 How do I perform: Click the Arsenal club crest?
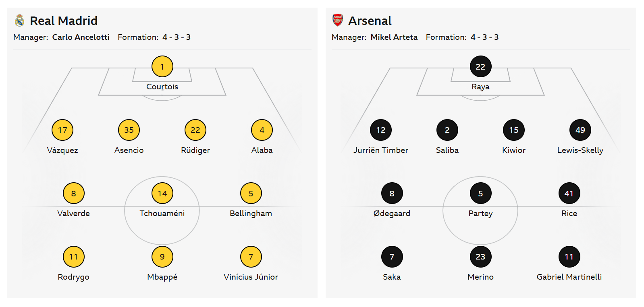pos(338,20)
